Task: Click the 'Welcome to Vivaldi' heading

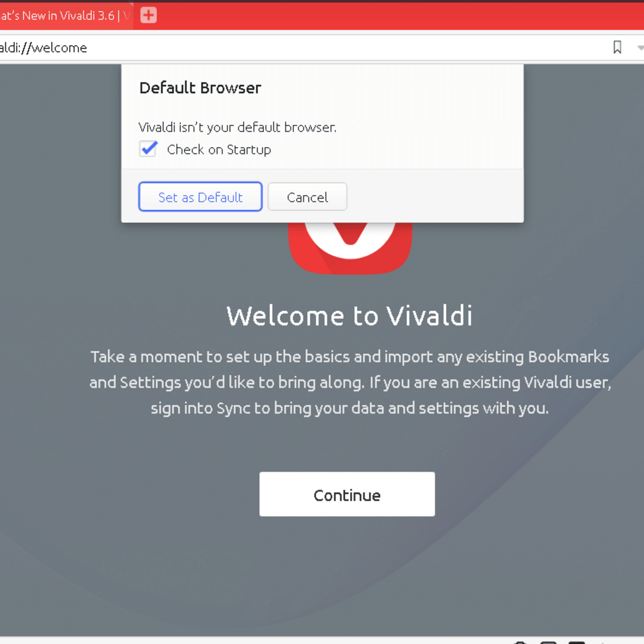Action: [x=350, y=316]
